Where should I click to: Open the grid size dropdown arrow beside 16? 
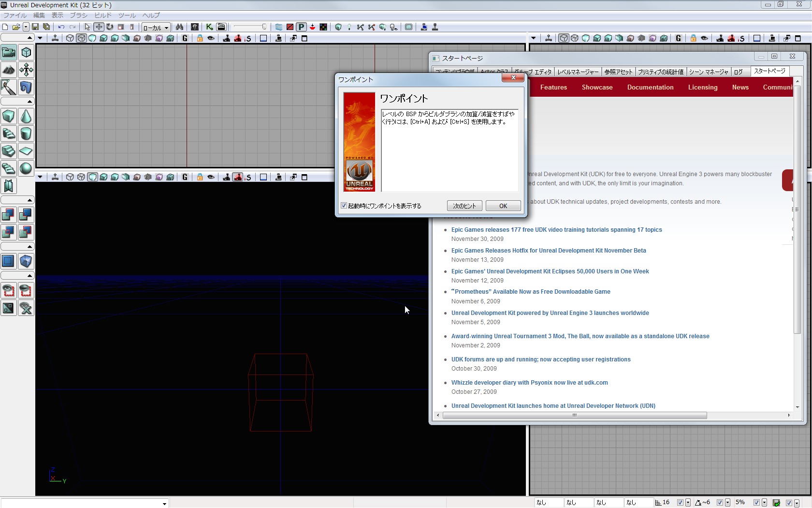[688, 503]
